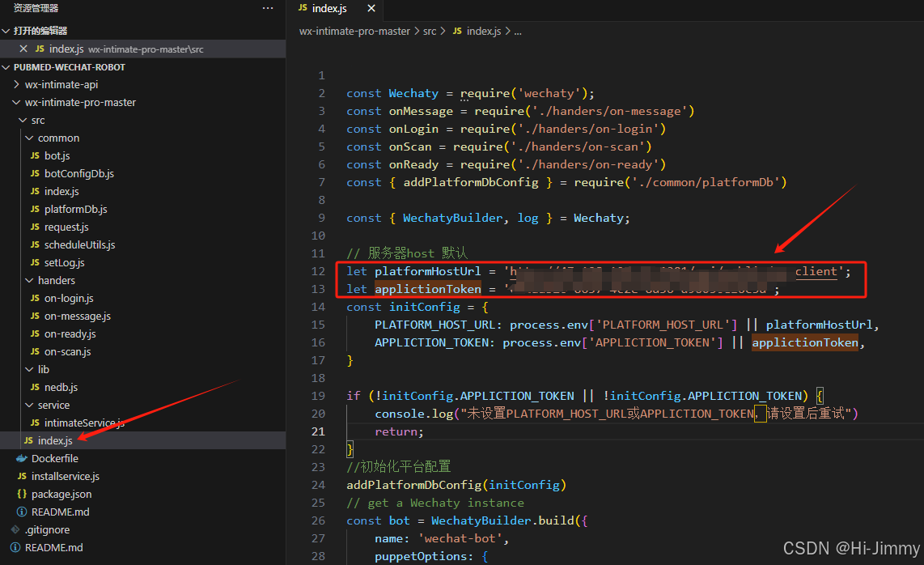Open the explorer more actions ellipsis
The width and height of the screenshot is (924, 565).
coord(268,8)
